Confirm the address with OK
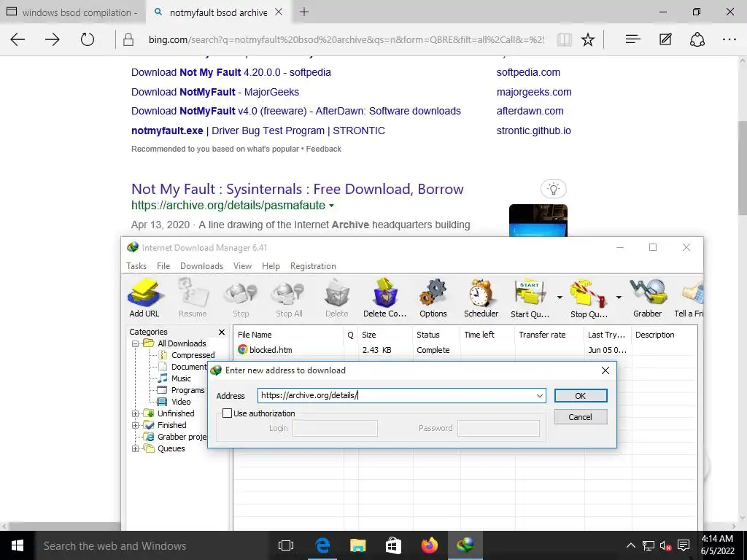The height and width of the screenshot is (560, 747). click(x=580, y=396)
